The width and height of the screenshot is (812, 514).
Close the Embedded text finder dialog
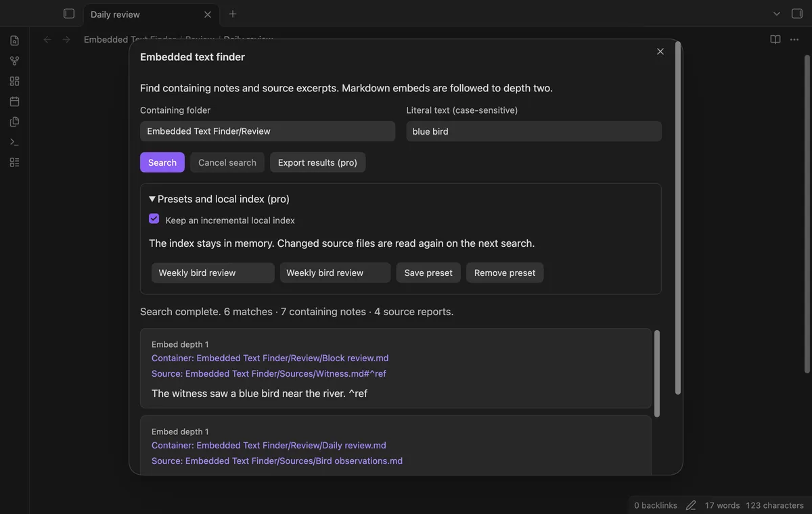[x=660, y=51]
